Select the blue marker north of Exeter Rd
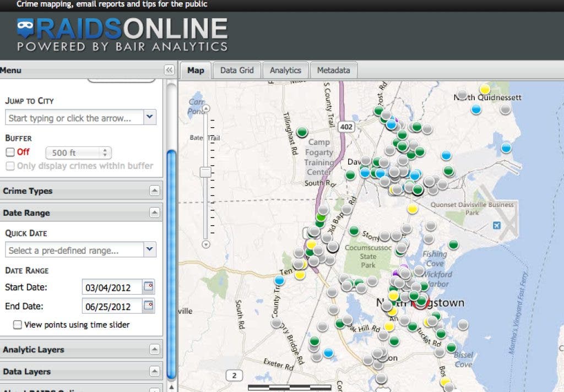Screen dimensions: 564x392 [x=328, y=352]
